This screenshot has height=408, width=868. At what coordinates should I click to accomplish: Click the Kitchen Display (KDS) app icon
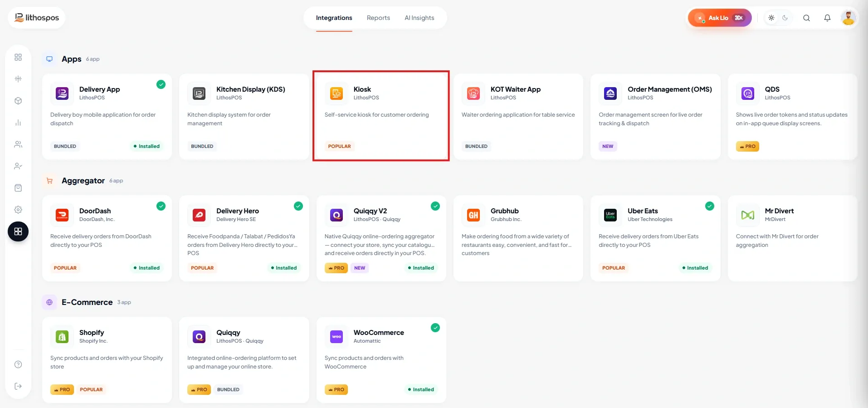click(x=199, y=93)
